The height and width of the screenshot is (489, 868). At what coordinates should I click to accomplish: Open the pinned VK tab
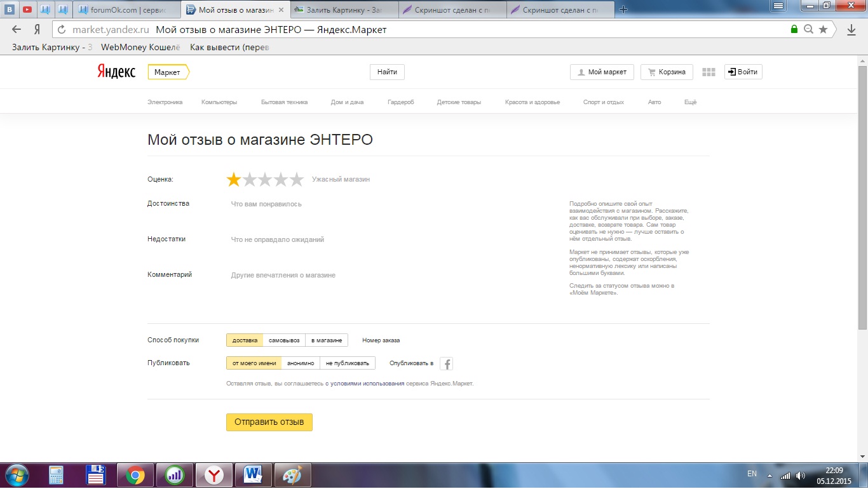[x=10, y=10]
